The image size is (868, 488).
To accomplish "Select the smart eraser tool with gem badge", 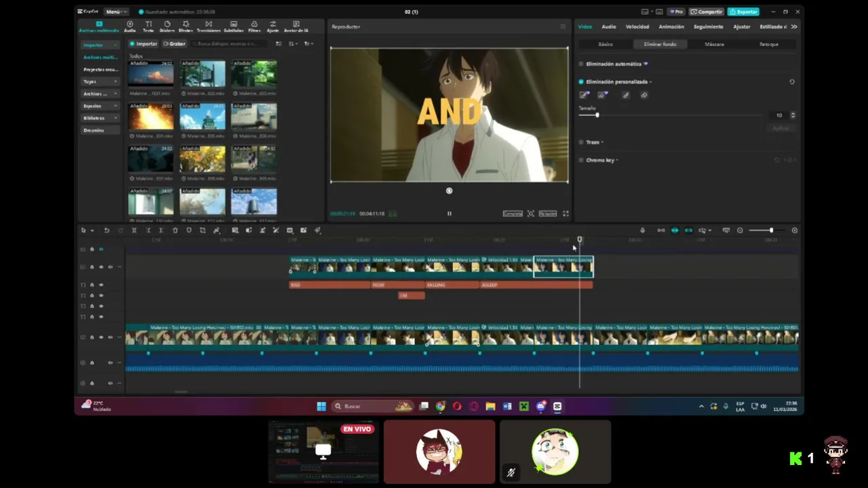I will [602, 95].
